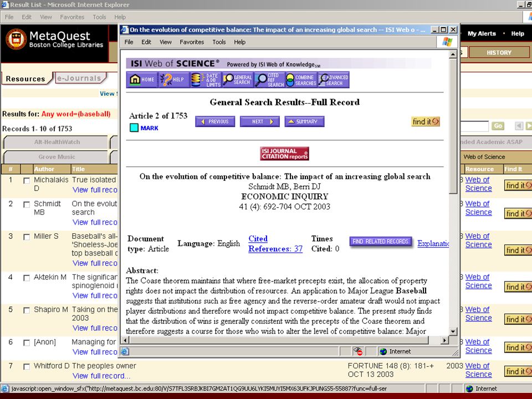Viewport: 532px width, 399px height.
Task: Switch to the Resources tab in MetaQuest
Action: pos(25,79)
